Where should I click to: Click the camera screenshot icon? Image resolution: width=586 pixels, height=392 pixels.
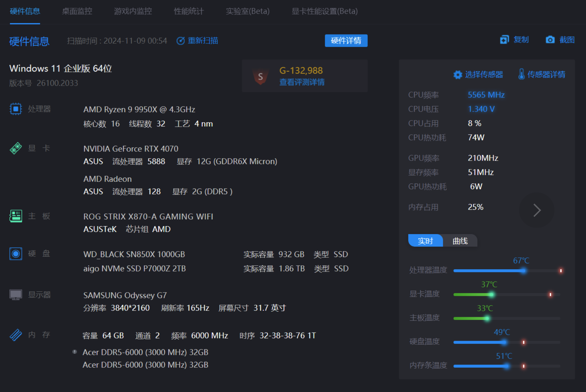(550, 40)
